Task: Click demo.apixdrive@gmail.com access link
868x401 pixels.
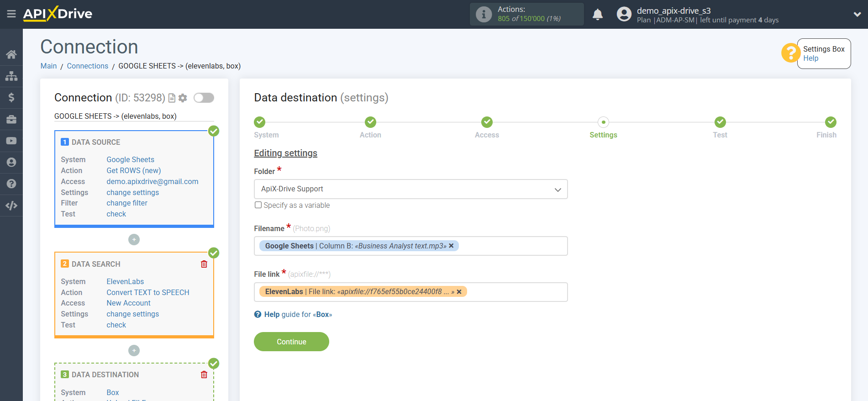Action: [152, 181]
